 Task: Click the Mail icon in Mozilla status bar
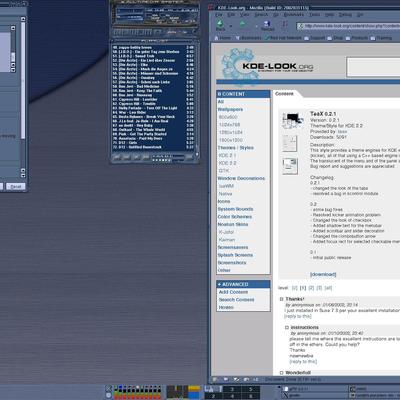click(x=226, y=379)
